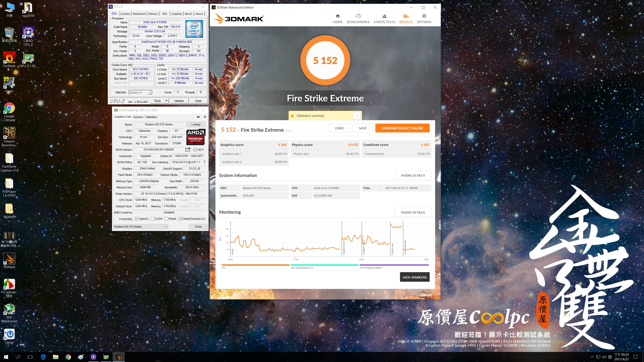
Task: Click the SAVE result button
Action: pos(362,128)
